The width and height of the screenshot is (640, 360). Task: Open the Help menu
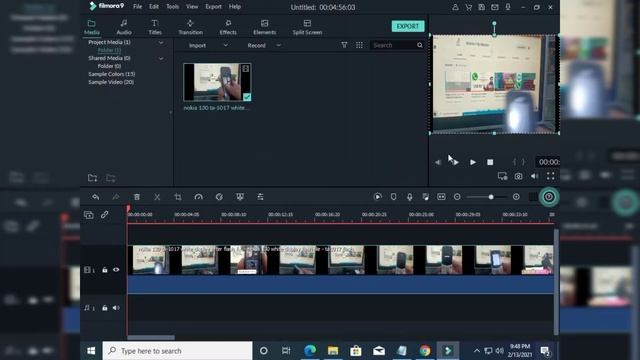[x=235, y=7]
